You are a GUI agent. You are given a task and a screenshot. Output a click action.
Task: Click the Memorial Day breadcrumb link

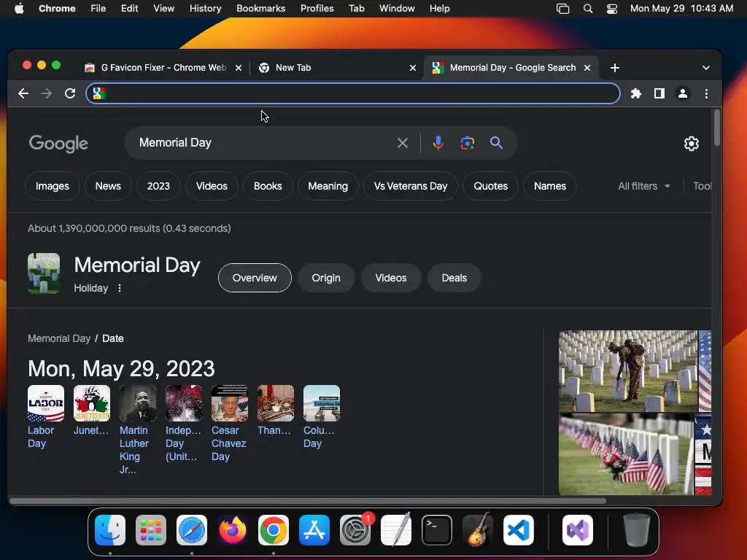[59, 338]
